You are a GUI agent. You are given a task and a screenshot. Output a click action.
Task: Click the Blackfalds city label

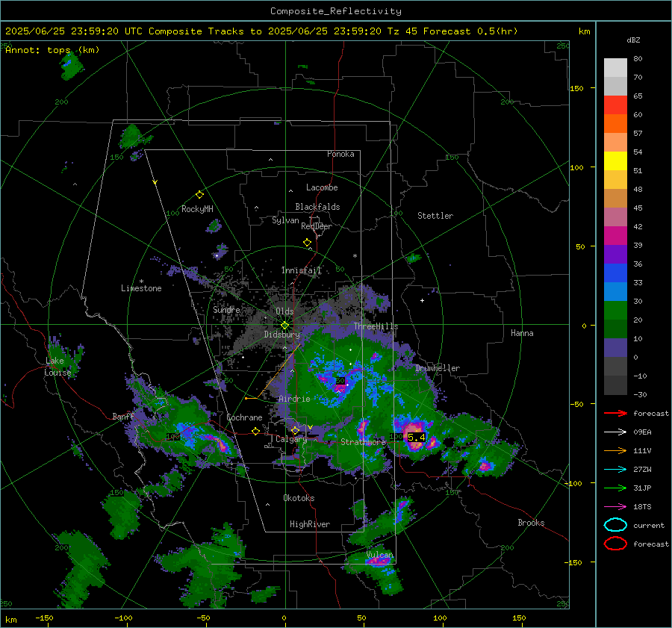click(x=317, y=207)
